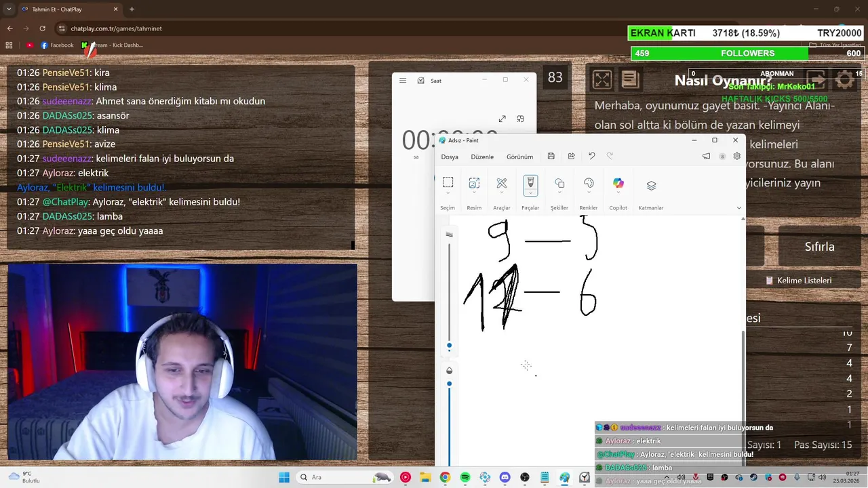Open the ChatPlay game settings gear
The height and width of the screenshot is (488, 868).
point(845,80)
